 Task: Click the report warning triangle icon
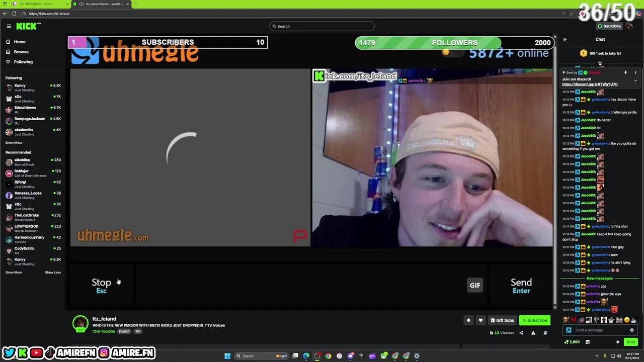[x=533, y=333]
